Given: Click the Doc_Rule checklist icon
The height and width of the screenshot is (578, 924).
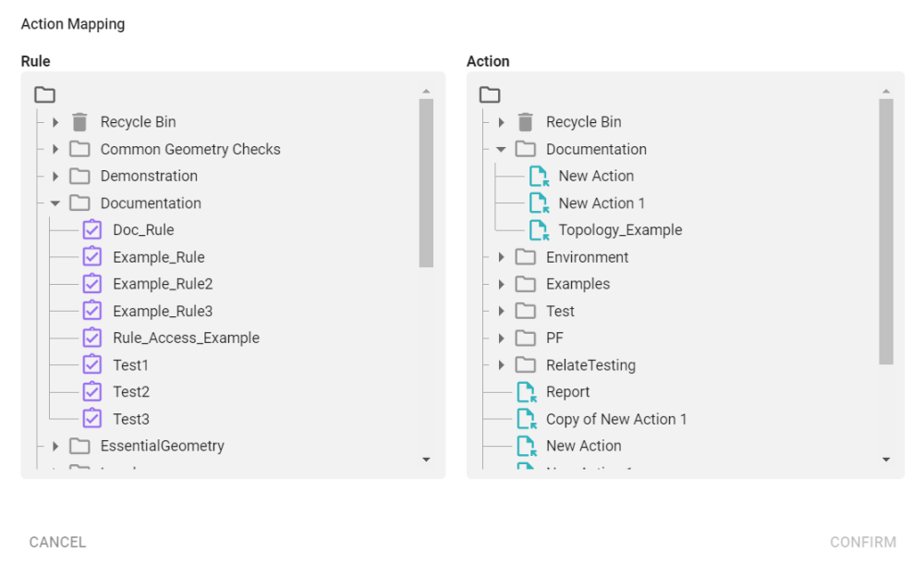Looking at the screenshot, I should point(91,229).
